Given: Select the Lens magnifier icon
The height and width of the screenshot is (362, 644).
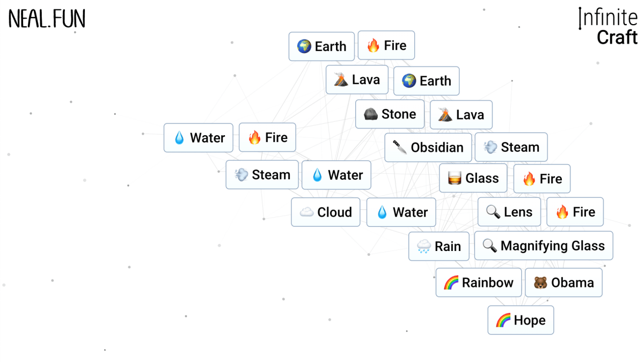Looking at the screenshot, I should [x=493, y=212].
